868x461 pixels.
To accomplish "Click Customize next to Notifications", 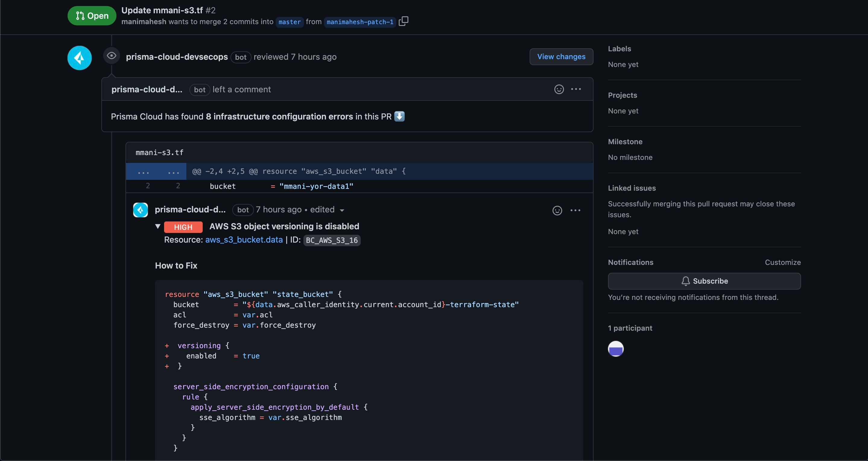I will tap(782, 262).
